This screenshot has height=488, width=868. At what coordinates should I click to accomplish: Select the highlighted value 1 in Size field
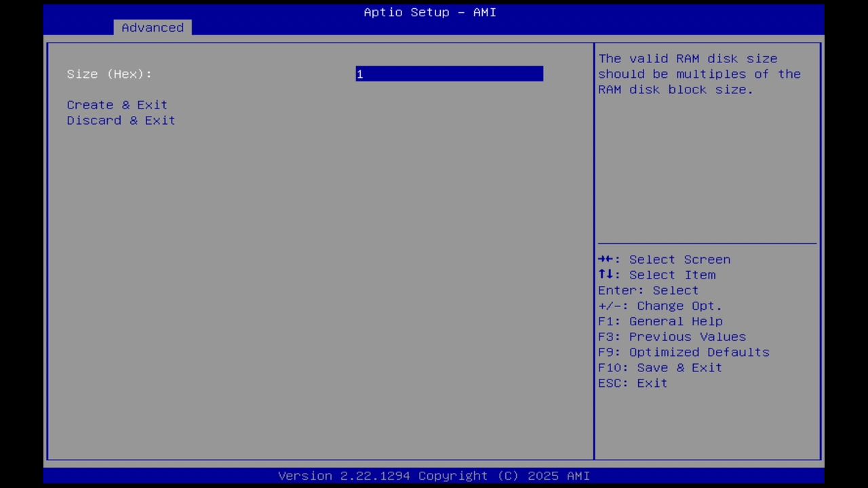[360, 74]
